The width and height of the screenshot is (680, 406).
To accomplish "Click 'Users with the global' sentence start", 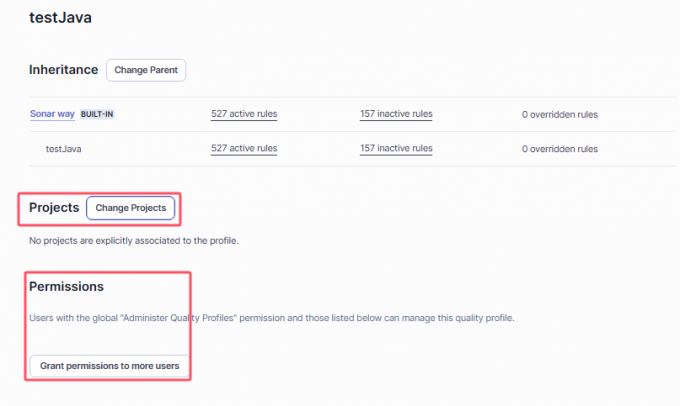I will coord(64,318).
